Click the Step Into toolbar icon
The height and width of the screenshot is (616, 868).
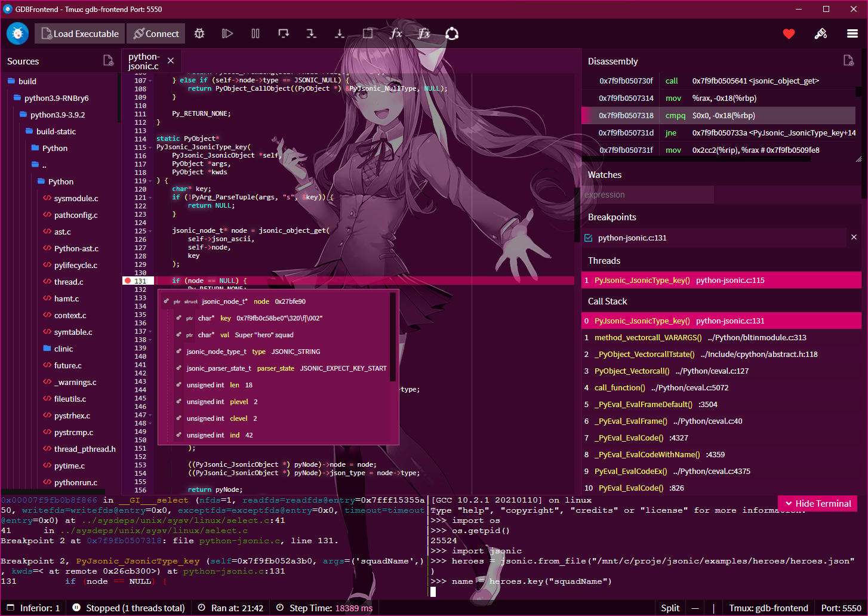[x=312, y=34]
